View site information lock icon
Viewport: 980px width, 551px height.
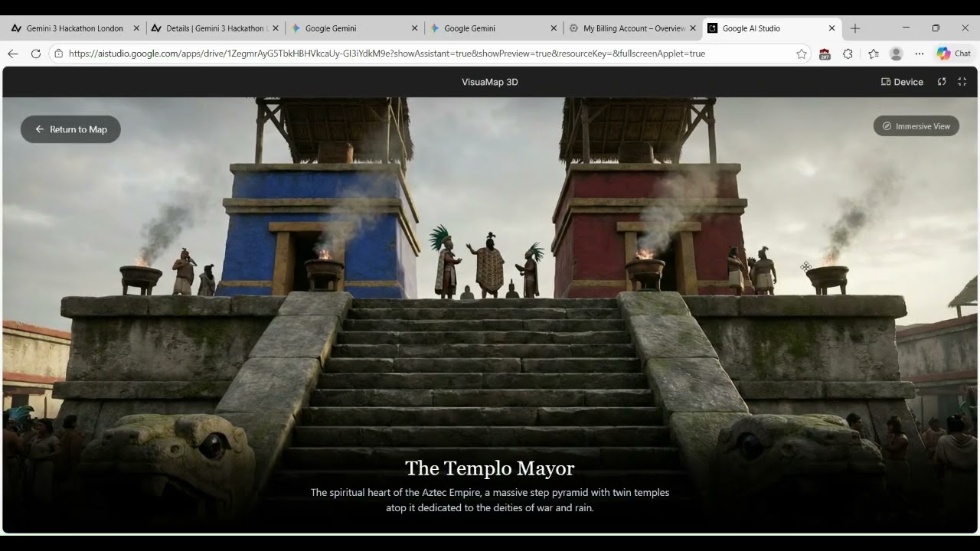click(59, 54)
